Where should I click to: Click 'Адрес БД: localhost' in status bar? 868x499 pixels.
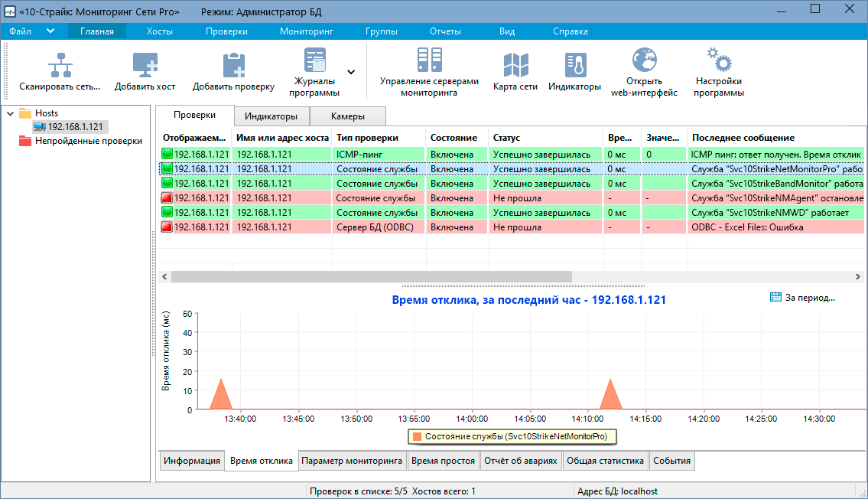pos(617,491)
